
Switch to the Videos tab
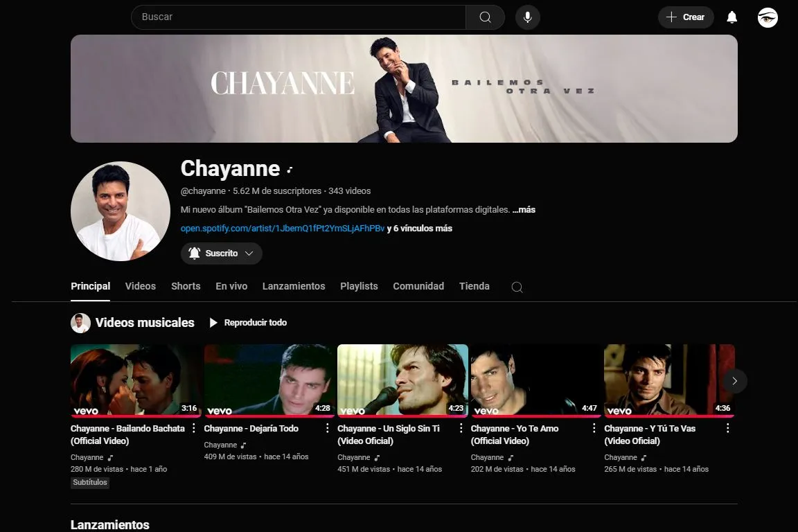(x=141, y=286)
